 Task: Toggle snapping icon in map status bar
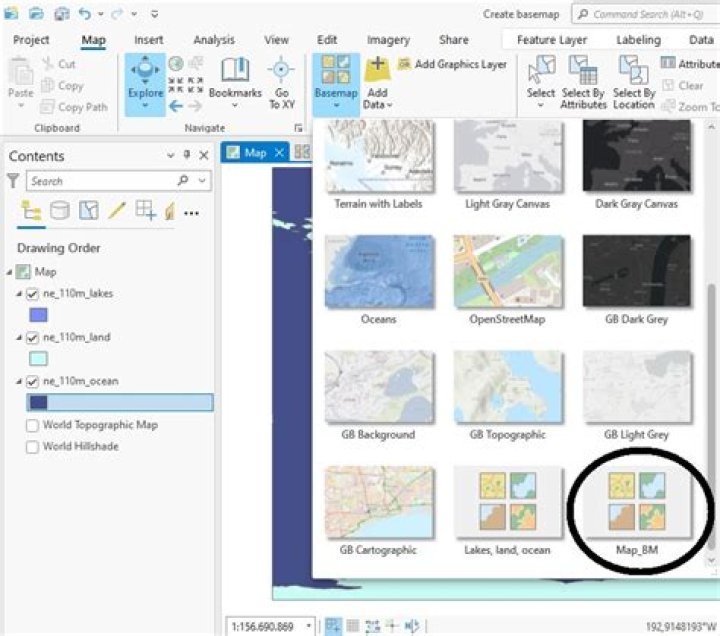point(333,625)
